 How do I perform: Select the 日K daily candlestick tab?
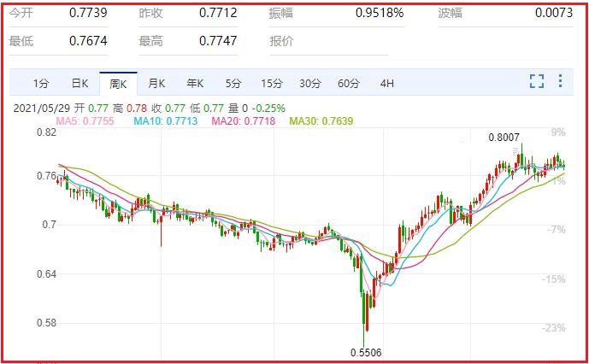pyautogui.click(x=80, y=84)
